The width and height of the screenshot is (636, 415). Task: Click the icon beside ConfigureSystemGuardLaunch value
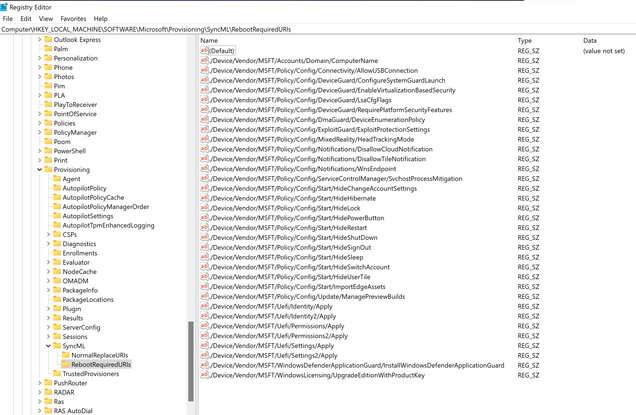[x=204, y=80]
